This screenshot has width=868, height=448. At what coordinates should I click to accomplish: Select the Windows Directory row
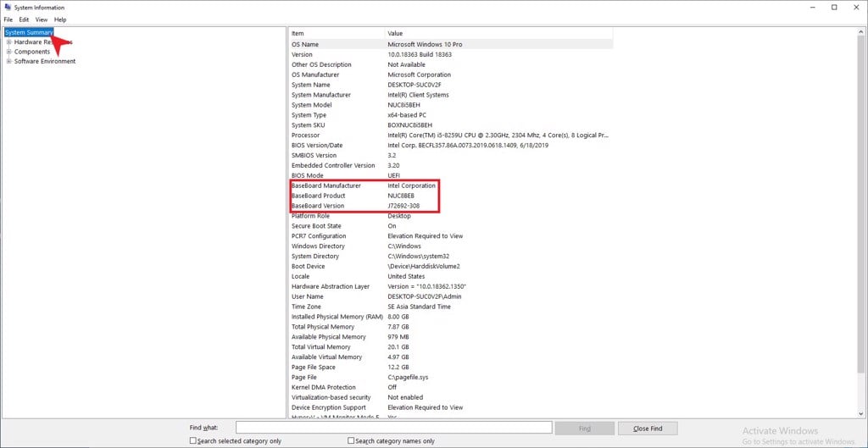[x=451, y=246]
